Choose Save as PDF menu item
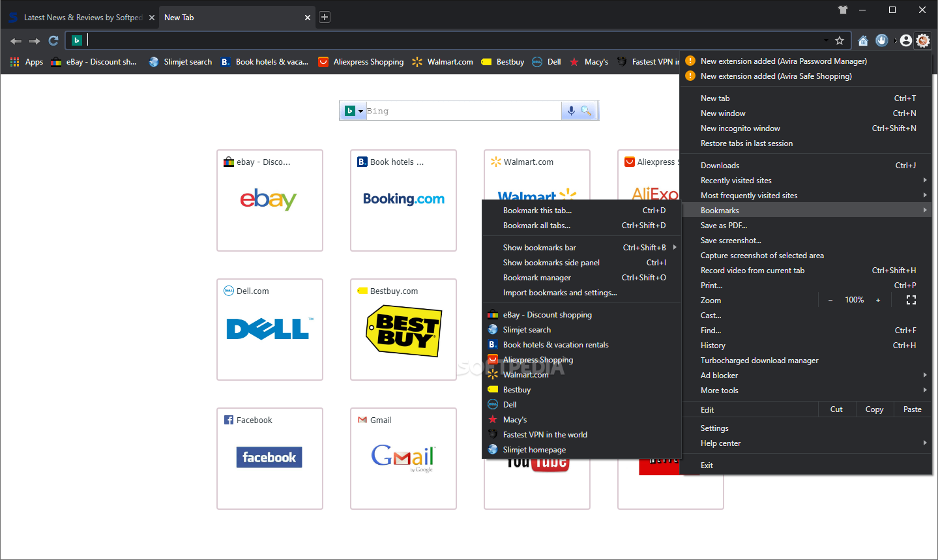 [807, 226]
